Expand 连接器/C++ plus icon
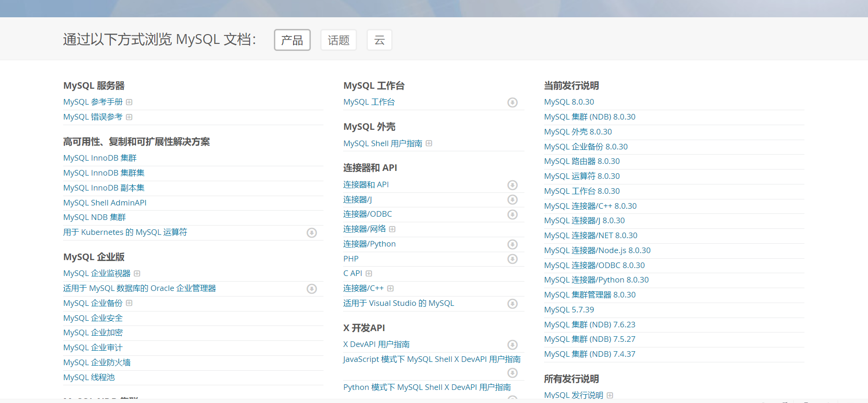This screenshot has width=868, height=403. tap(390, 289)
